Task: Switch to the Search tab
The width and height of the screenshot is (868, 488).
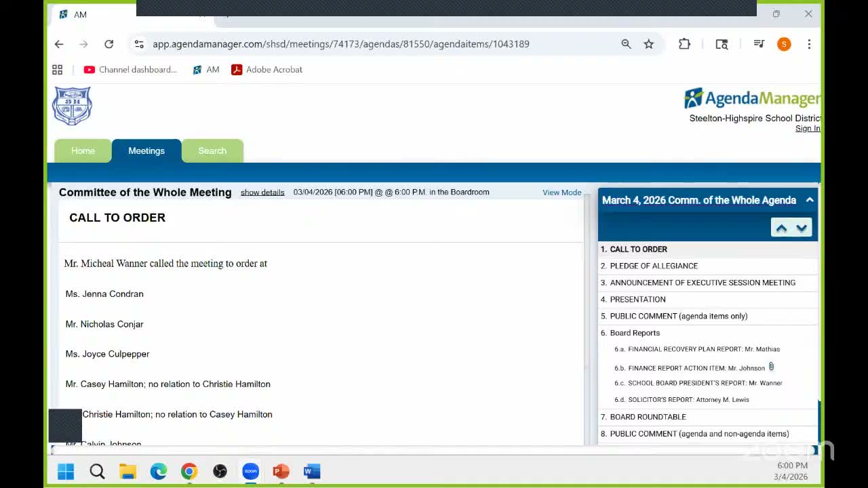Action: tap(212, 150)
